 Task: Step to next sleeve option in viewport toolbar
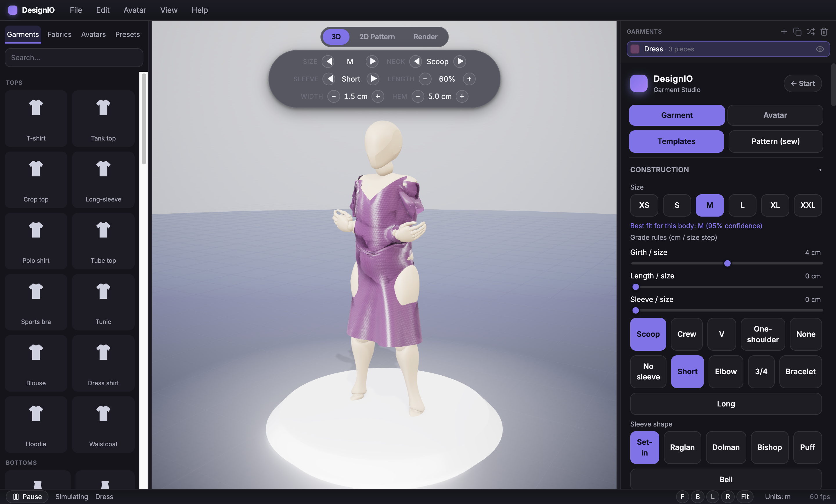[x=373, y=79]
